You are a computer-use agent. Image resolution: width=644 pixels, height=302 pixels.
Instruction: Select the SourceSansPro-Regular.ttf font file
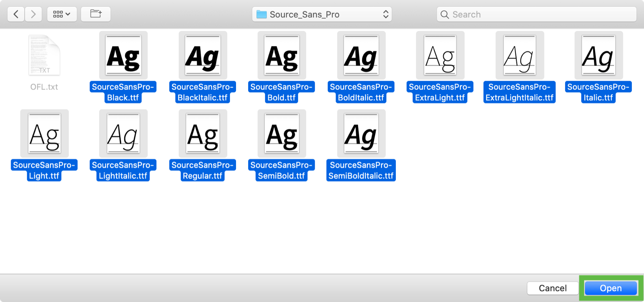(x=203, y=133)
